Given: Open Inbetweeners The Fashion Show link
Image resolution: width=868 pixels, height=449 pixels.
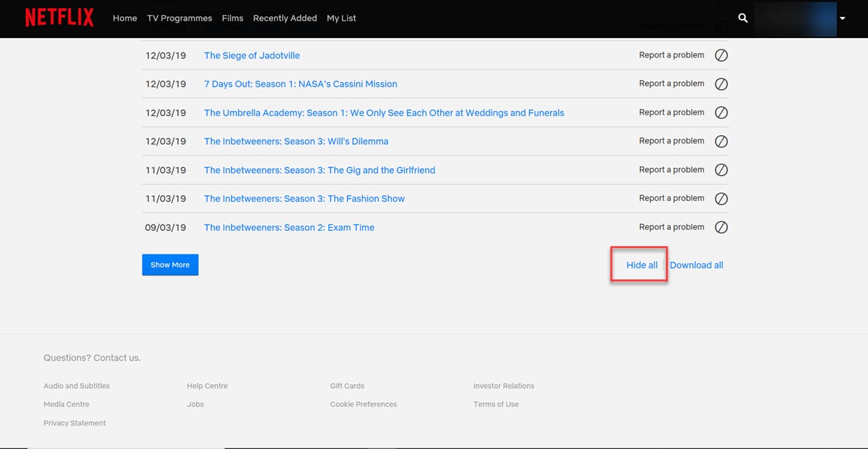Looking at the screenshot, I should [304, 199].
